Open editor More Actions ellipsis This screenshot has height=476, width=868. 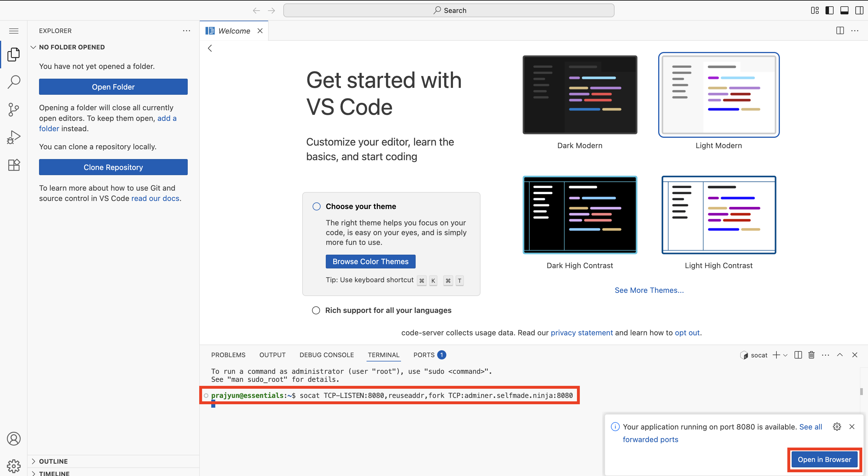click(x=855, y=31)
